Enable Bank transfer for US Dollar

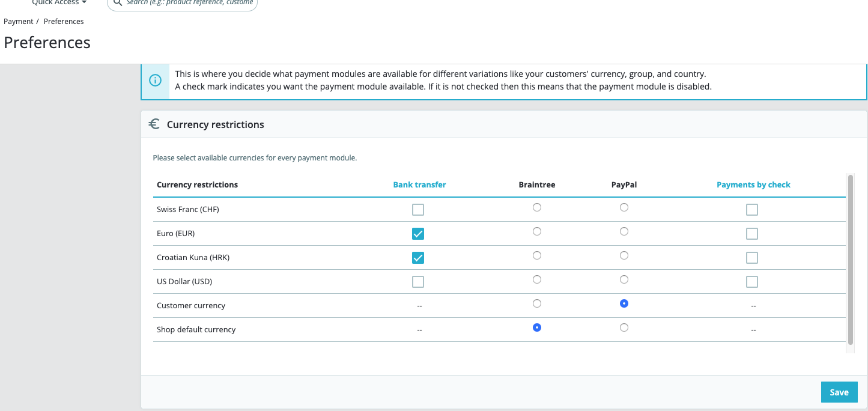click(418, 282)
